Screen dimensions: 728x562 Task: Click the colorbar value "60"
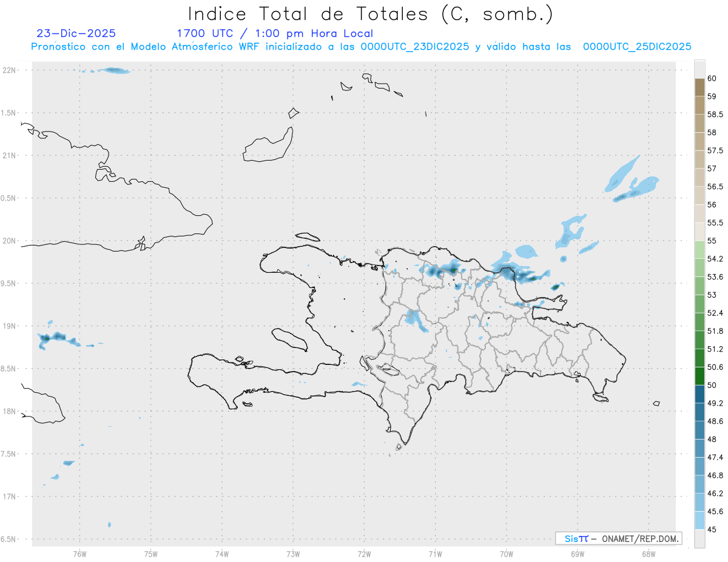712,78
